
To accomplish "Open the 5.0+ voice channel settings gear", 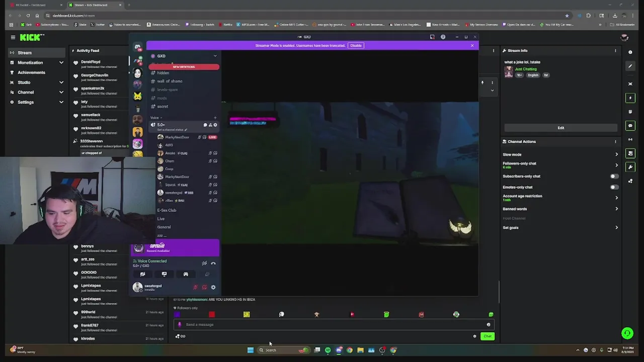I will [x=215, y=125].
